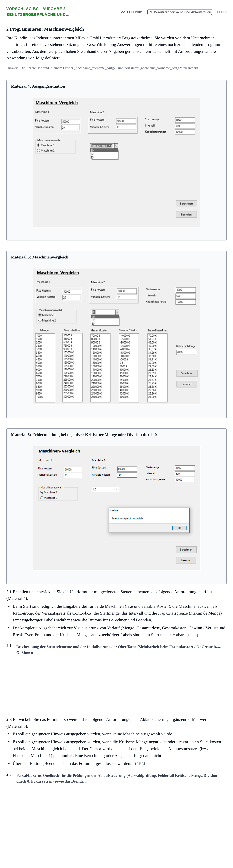The width and height of the screenshot is (233, 868).
Task: Click the answer area under heading 2.1 Beschreibung
Action: (116, 682)
